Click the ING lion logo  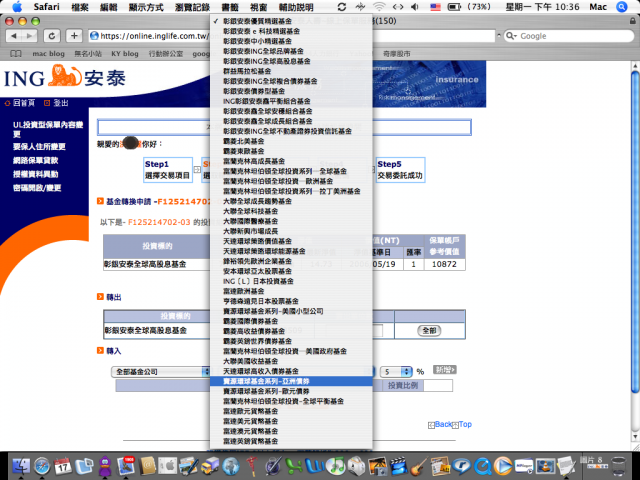click(65, 76)
